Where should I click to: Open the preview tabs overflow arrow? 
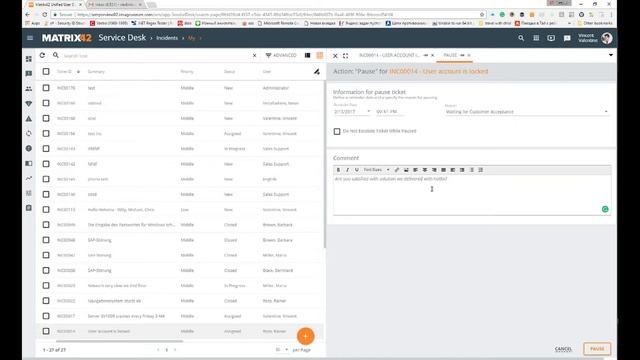coord(611,55)
